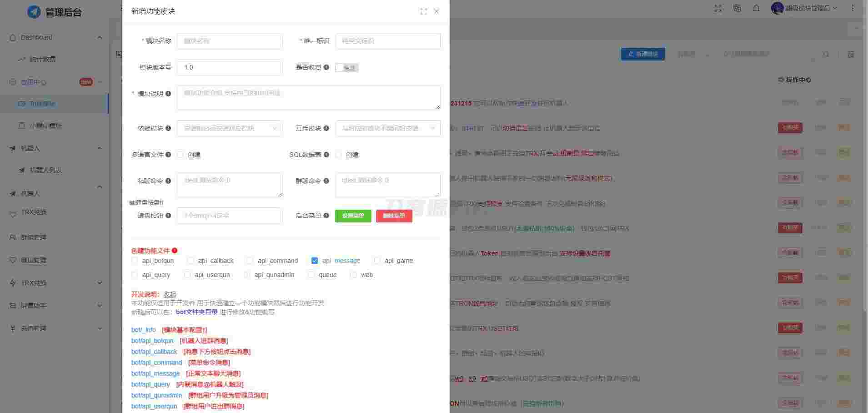Screen dimensions: 868x413
Task: Check the web checkbox
Action: click(353, 275)
